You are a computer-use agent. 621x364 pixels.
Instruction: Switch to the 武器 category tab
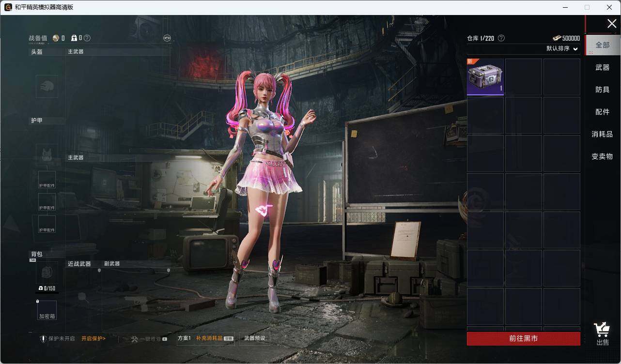pyautogui.click(x=603, y=67)
